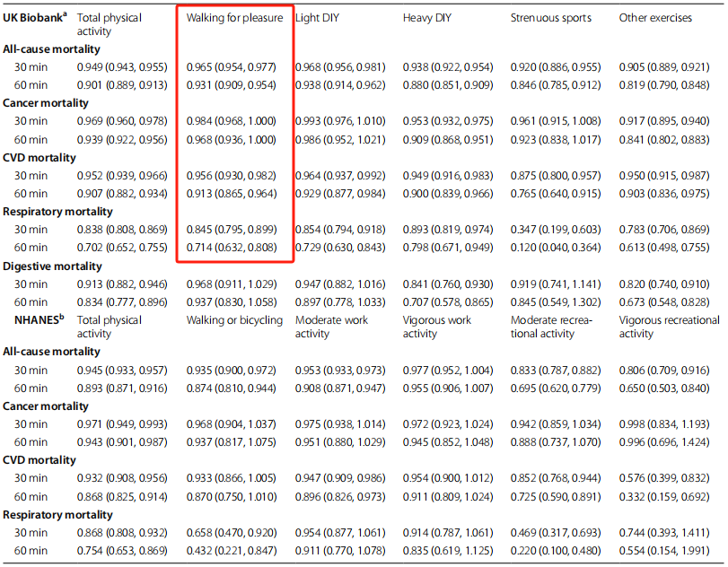Click the 'Strenuous sports' column header
This screenshot has width=728, height=567.
coord(551,18)
